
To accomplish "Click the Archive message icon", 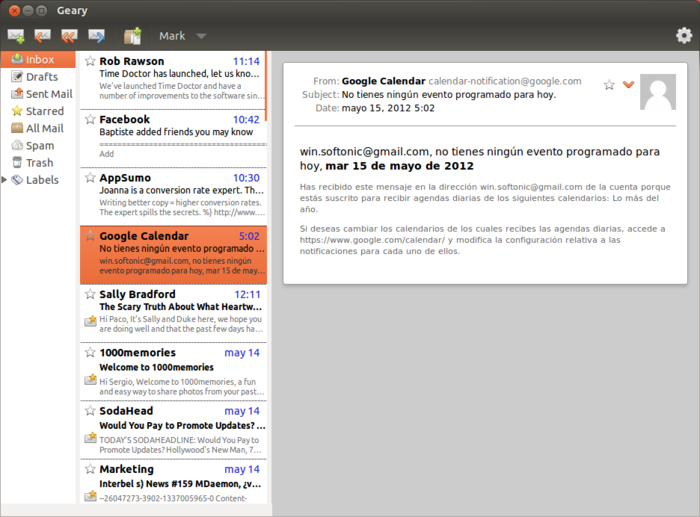I will pos(132,36).
